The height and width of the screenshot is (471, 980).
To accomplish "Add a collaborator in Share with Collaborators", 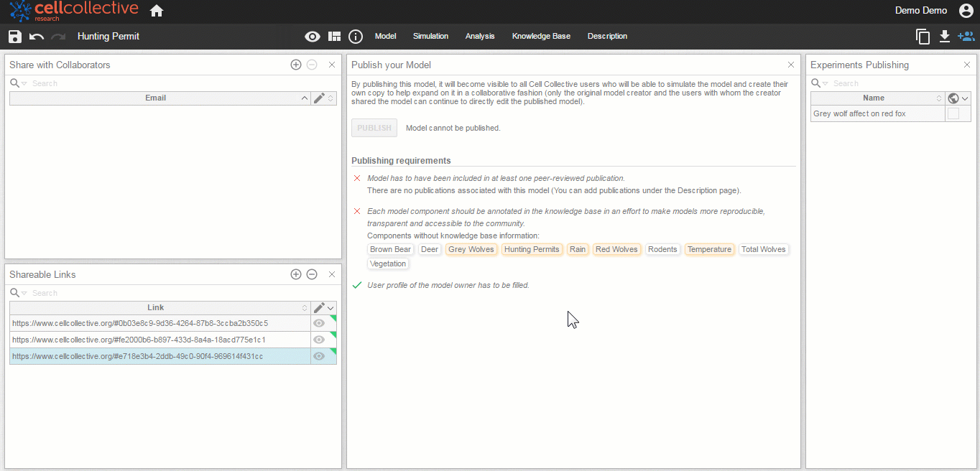I will (x=296, y=65).
